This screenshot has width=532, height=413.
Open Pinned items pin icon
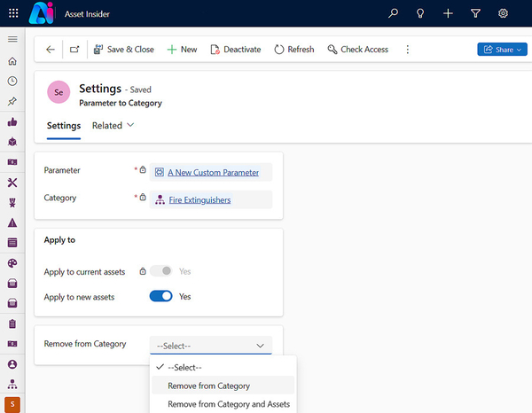click(x=12, y=101)
